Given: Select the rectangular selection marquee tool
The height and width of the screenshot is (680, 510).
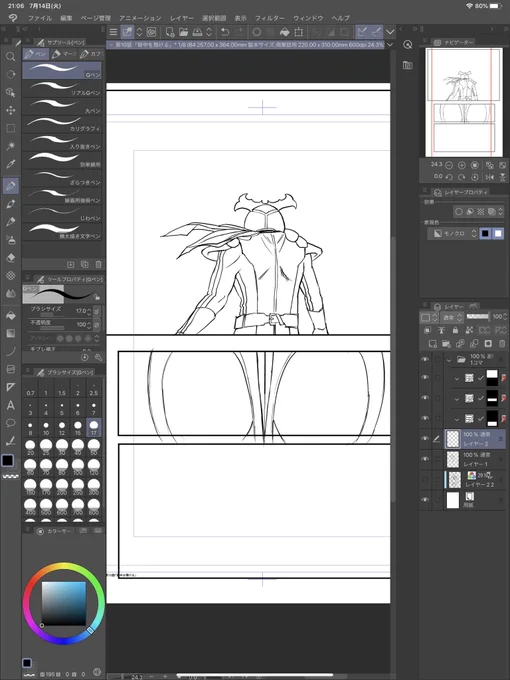Looking at the screenshot, I should click(x=10, y=128).
